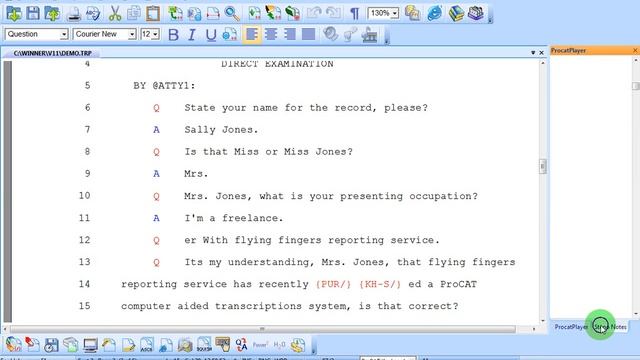This screenshot has width=640, height=360.
Task: Open the font size 12 dropdown
Action: tap(156, 34)
